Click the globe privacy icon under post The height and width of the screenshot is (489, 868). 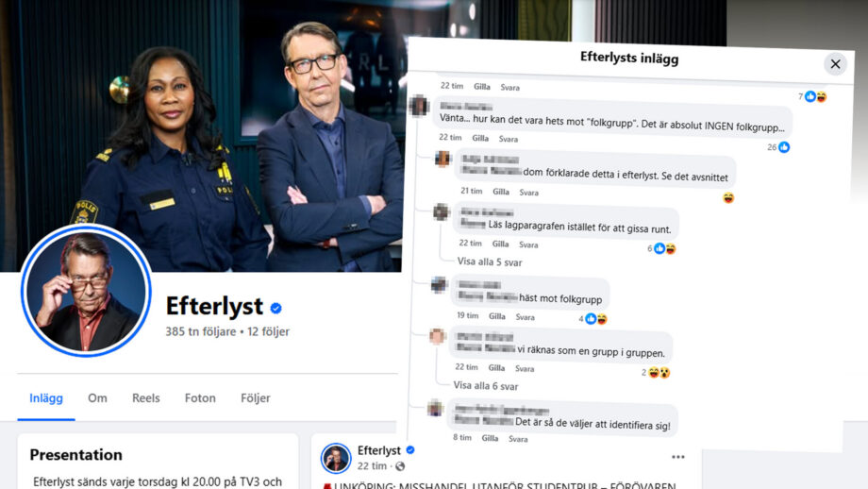(x=400, y=466)
